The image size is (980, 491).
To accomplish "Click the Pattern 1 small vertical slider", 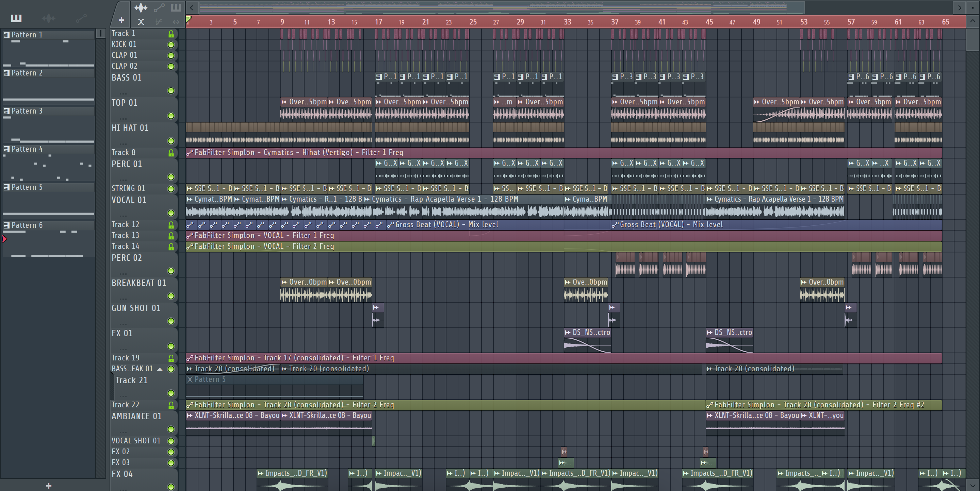I will coord(100,33).
